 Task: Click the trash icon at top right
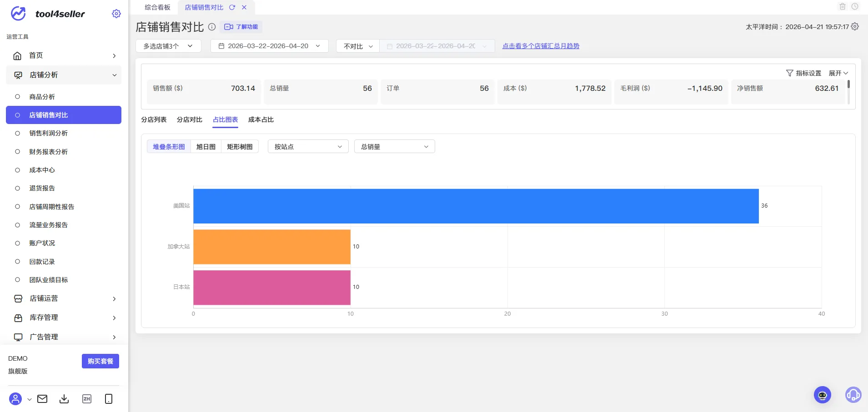click(843, 6)
